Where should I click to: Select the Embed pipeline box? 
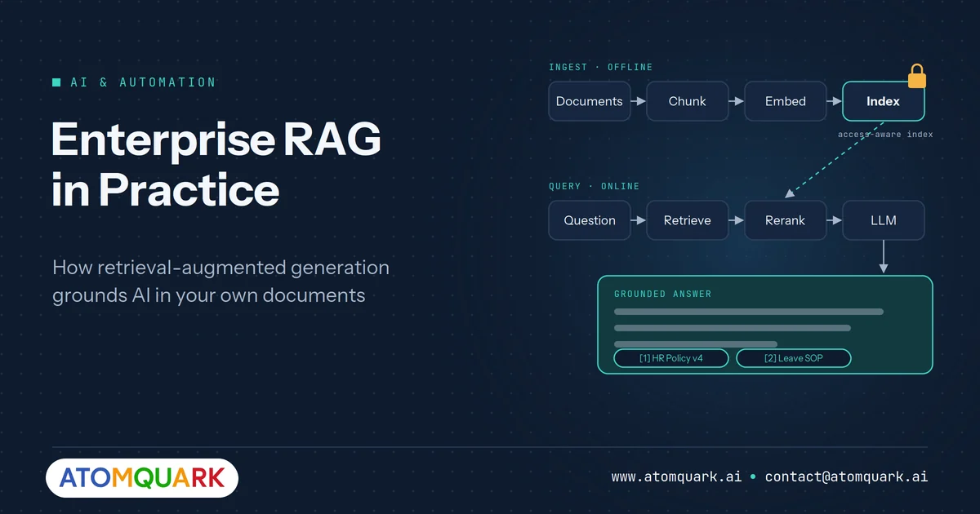pos(786,101)
